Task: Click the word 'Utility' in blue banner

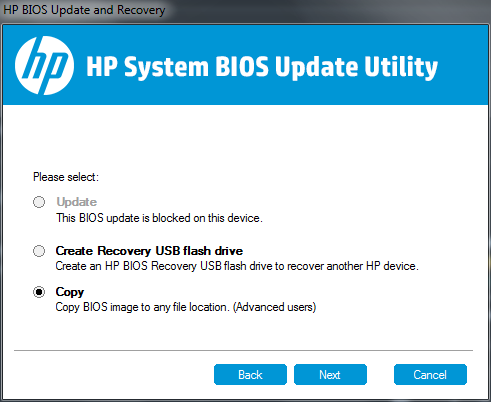Action: coord(401,67)
